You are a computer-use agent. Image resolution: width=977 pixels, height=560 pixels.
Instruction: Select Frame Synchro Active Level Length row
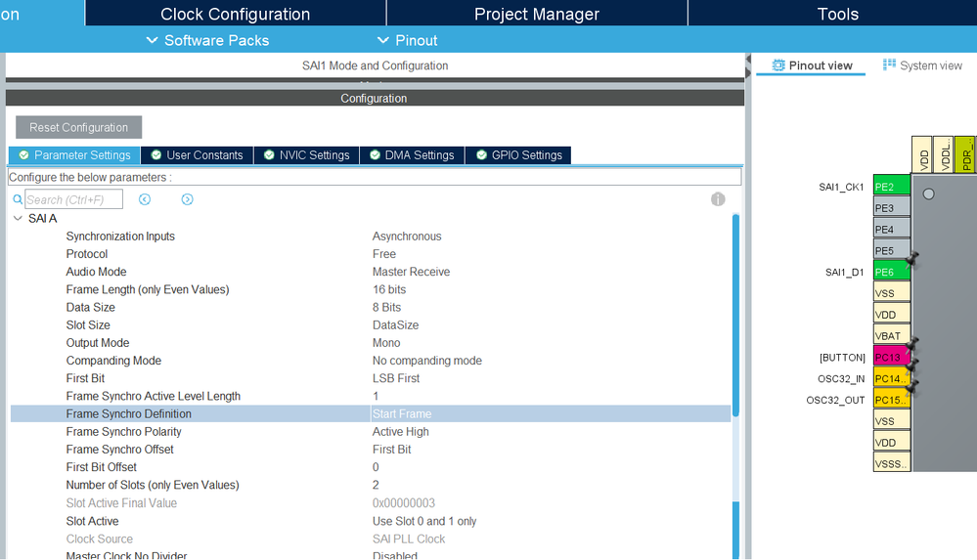click(371, 396)
